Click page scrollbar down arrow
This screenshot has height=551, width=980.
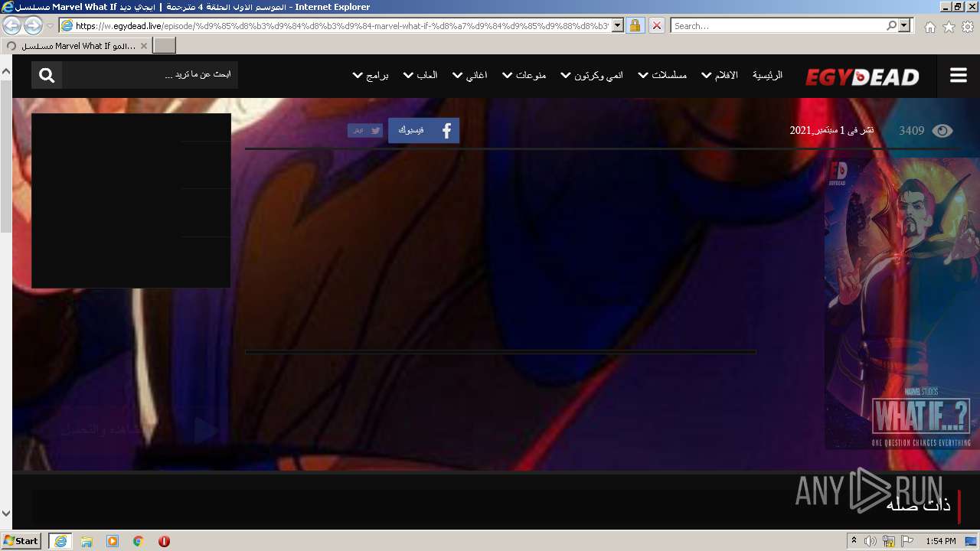[6, 514]
